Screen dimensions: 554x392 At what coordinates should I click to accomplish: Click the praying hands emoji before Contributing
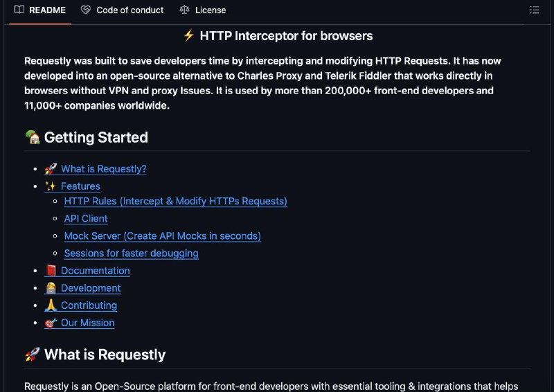[51, 305]
